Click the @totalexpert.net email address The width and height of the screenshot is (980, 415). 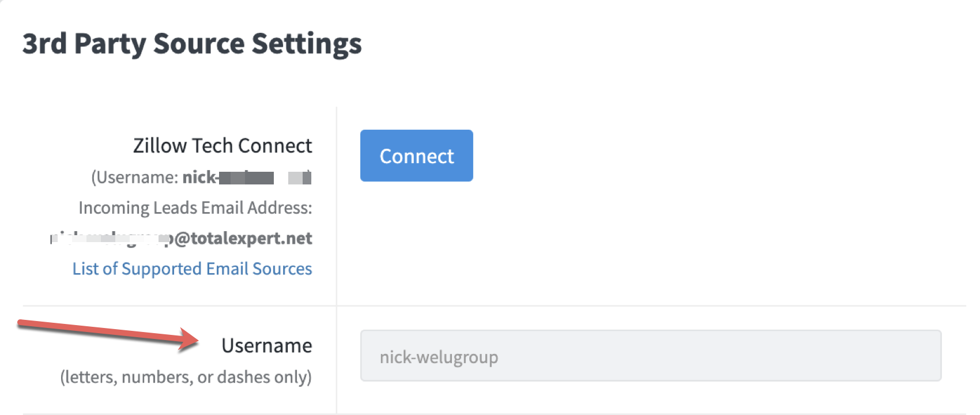tap(248, 238)
